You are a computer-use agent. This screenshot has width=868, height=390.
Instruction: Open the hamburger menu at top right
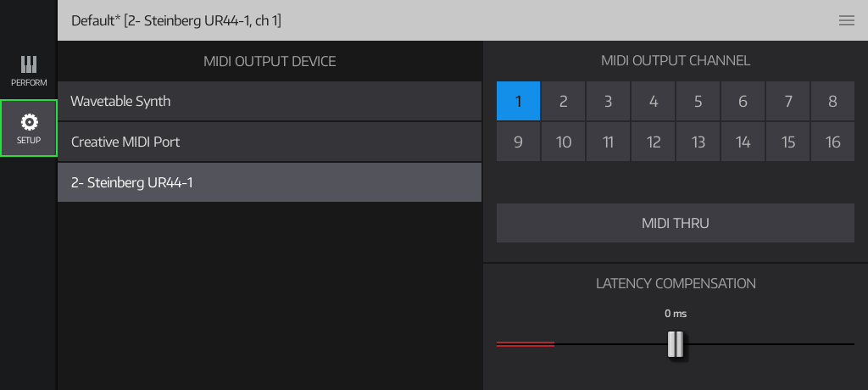click(x=846, y=20)
